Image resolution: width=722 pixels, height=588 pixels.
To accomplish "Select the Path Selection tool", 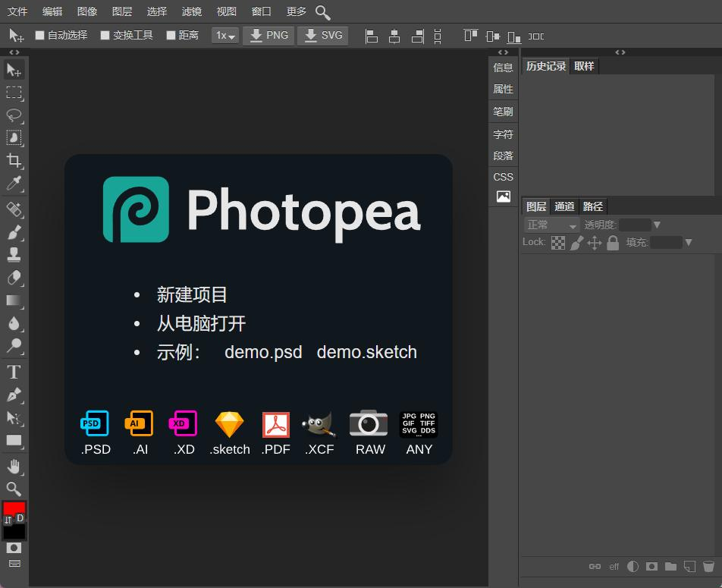I will (14, 418).
